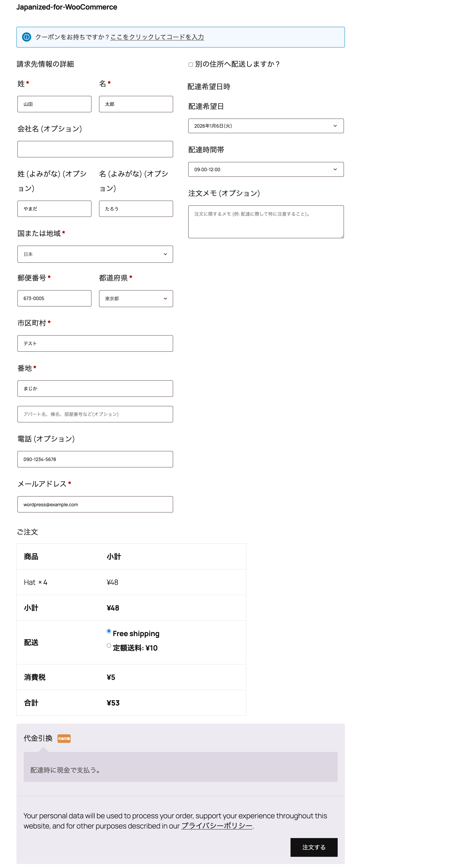The height and width of the screenshot is (868, 473).
Task: Click the アパート名 optional address field
Action: click(95, 414)
